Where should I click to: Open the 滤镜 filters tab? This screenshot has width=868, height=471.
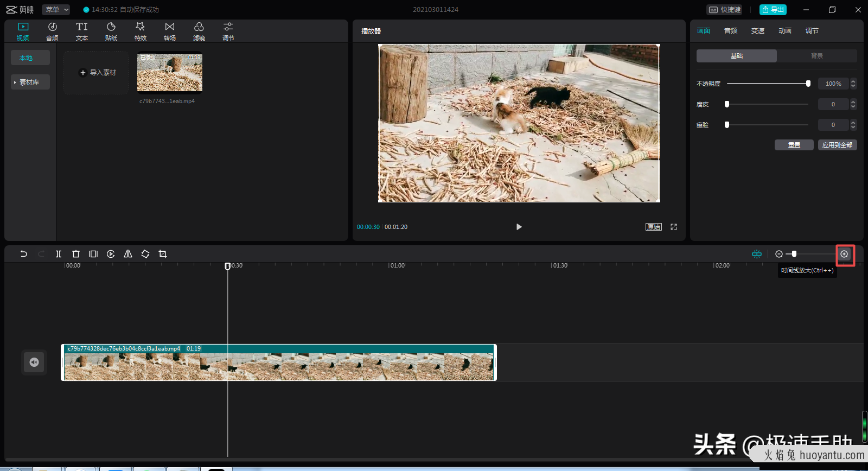199,31
